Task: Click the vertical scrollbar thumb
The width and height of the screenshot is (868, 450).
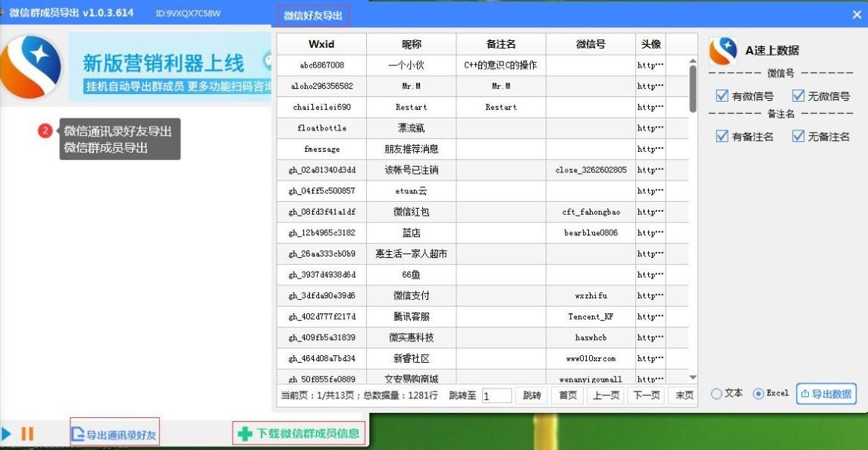Action: coord(693,90)
